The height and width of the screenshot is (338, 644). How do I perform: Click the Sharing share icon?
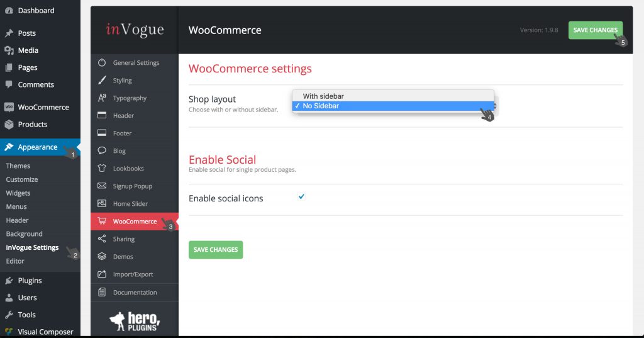tap(102, 239)
